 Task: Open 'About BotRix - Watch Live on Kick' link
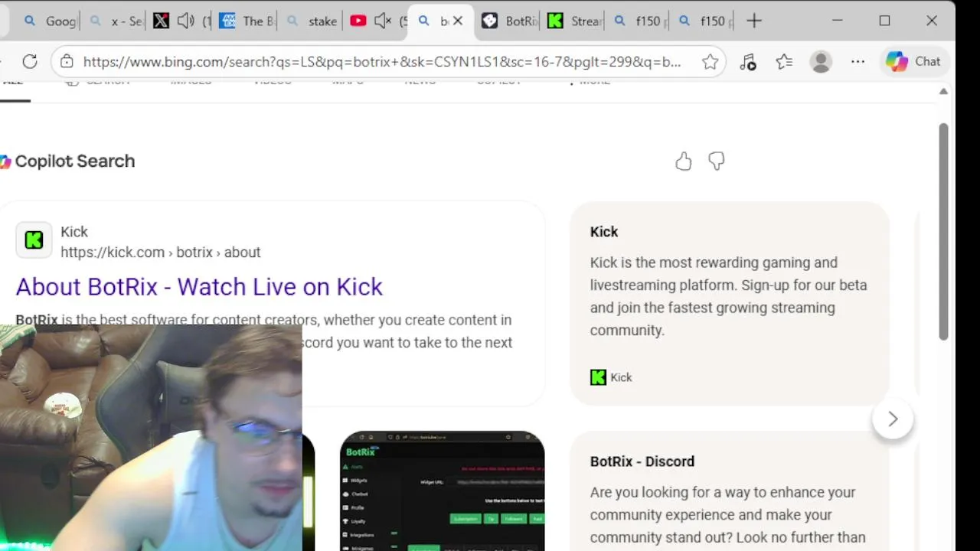click(199, 286)
